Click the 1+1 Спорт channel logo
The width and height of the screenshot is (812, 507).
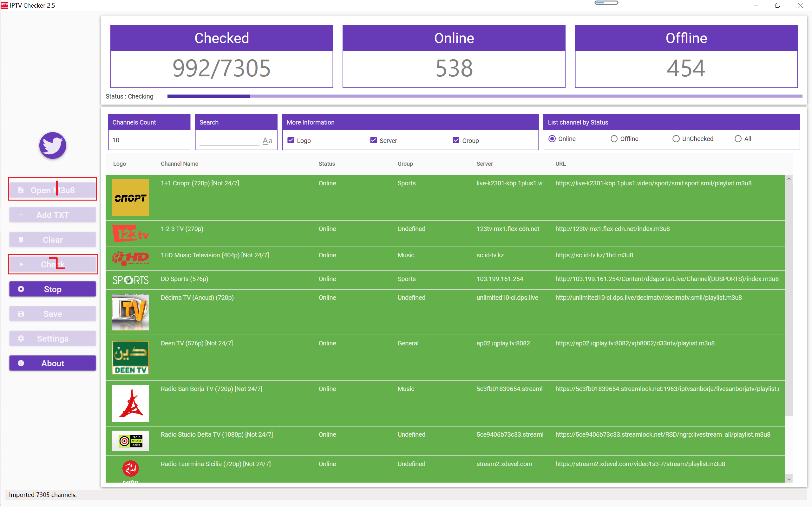[131, 198]
